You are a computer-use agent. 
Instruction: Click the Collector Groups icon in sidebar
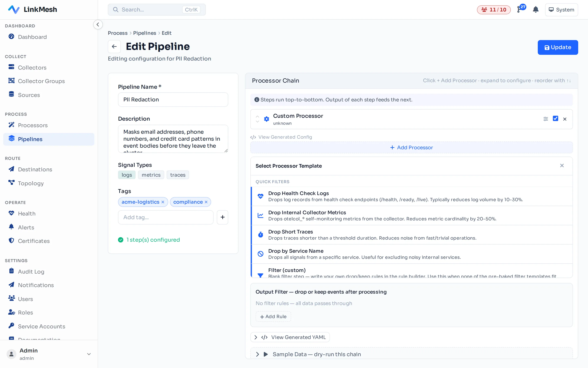point(11,81)
